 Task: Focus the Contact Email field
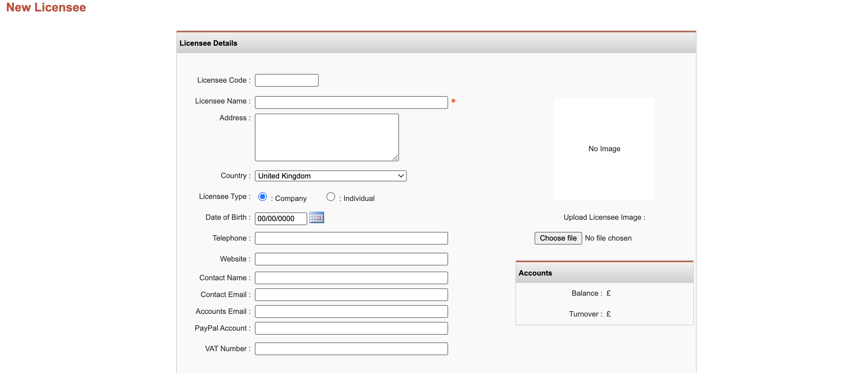(351, 295)
